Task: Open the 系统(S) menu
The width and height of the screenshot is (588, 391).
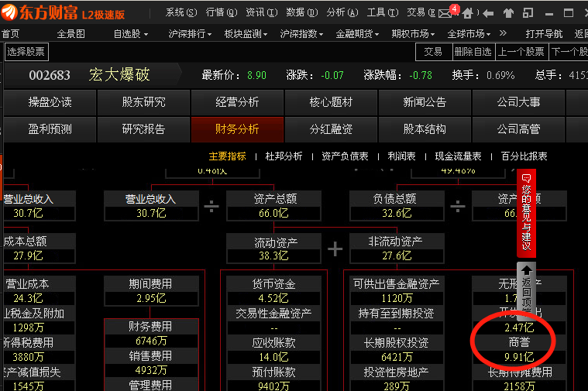Action: 181,13
